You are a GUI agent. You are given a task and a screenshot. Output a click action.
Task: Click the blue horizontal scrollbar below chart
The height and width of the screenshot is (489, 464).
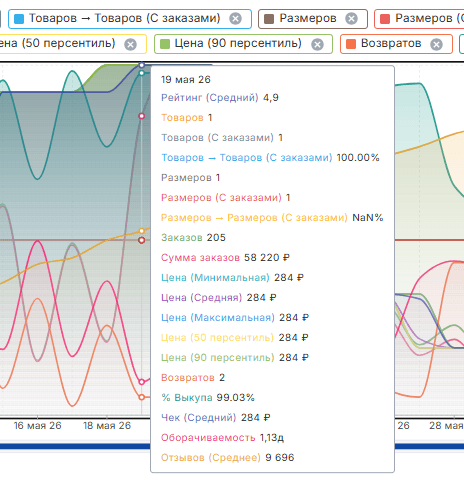[x=232, y=446]
